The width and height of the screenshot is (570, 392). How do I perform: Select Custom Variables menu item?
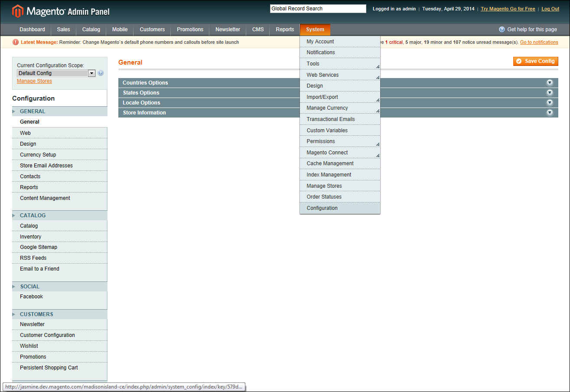(340, 131)
